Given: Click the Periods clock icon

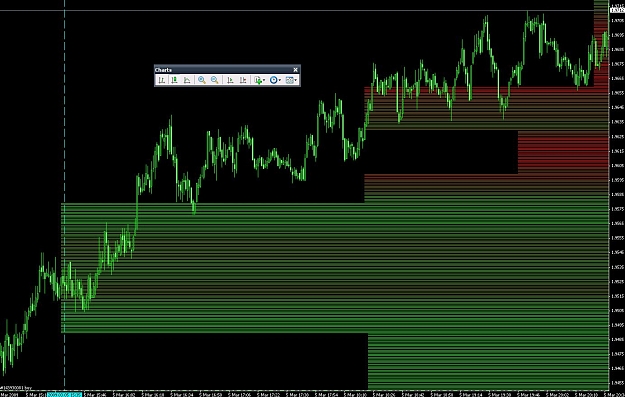Looking at the screenshot, I should (273, 80).
